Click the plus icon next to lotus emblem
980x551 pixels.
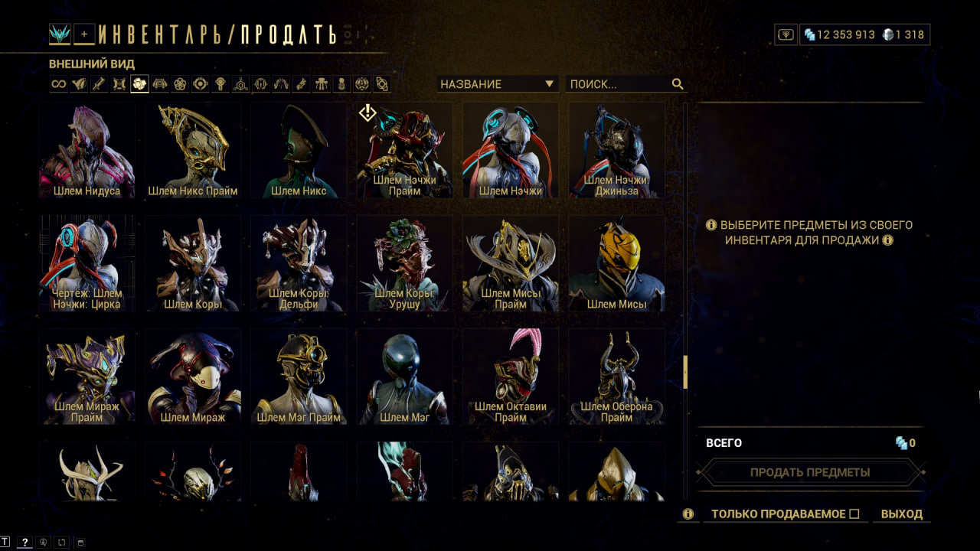click(x=85, y=34)
